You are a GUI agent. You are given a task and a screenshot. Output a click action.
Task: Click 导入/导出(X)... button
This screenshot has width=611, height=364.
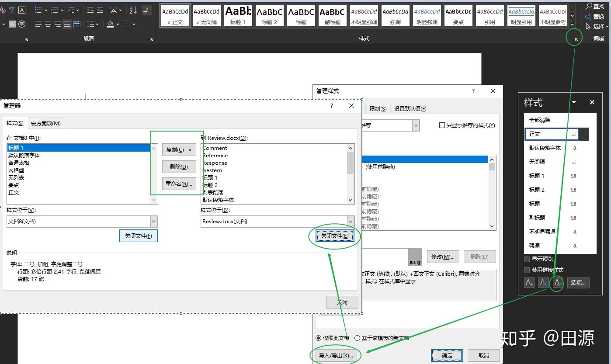pyautogui.click(x=336, y=355)
